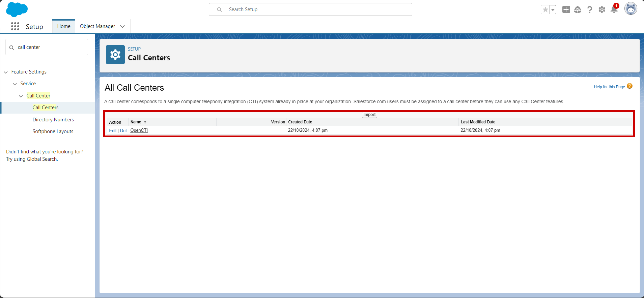Click the Help for this Page link
This screenshot has height=298, width=644.
click(x=609, y=87)
